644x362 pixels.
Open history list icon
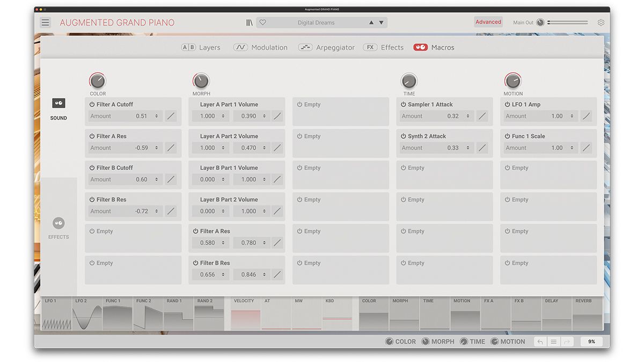pos(554,342)
